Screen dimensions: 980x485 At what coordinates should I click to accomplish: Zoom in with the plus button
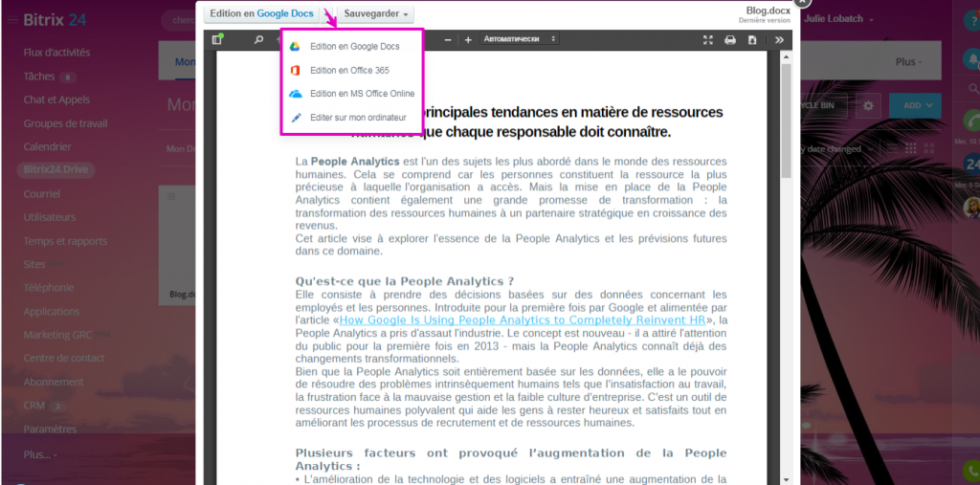(x=468, y=40)
